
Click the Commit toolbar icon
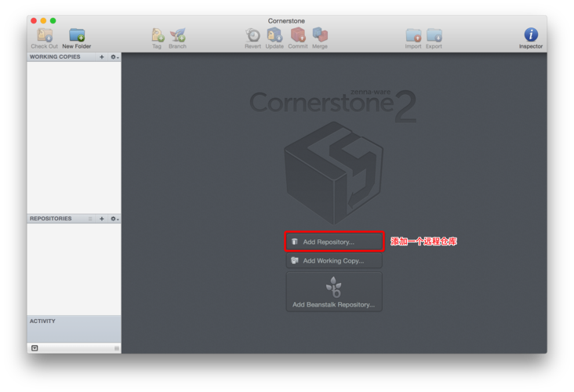point(298,35)
